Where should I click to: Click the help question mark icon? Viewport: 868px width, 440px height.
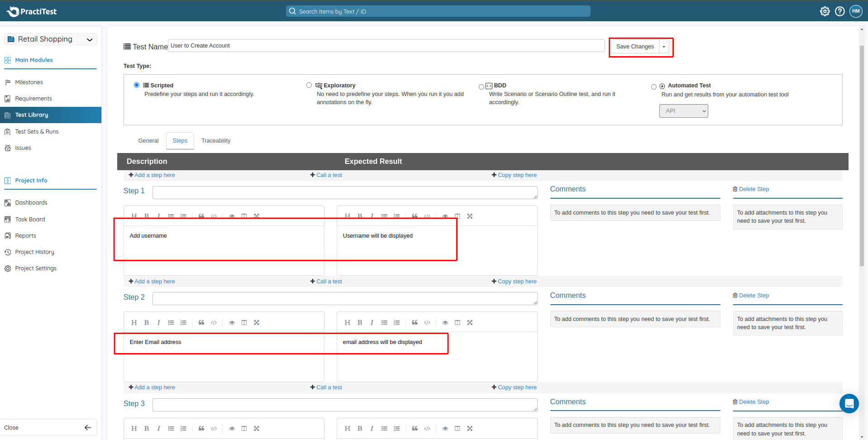click(839, 11)
